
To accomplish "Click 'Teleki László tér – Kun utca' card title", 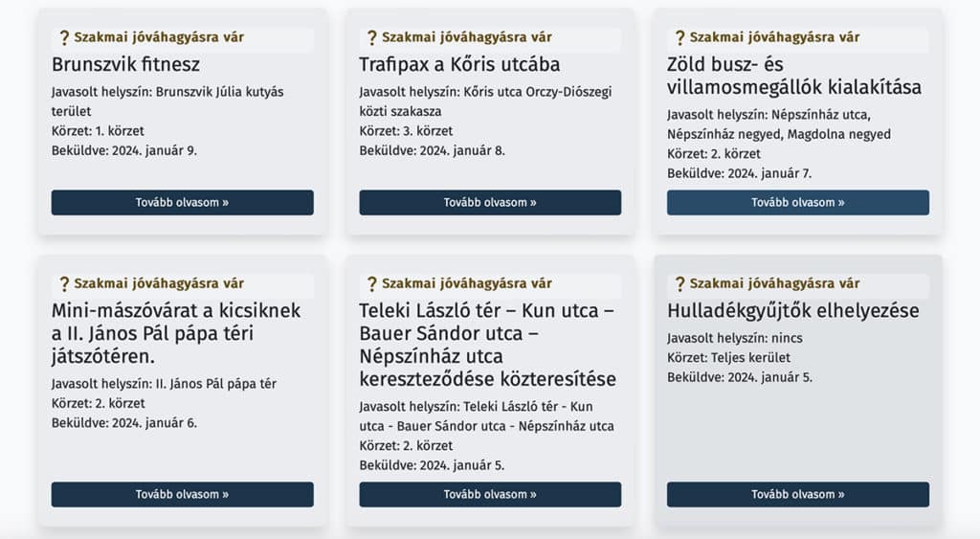I will point(487,345).
